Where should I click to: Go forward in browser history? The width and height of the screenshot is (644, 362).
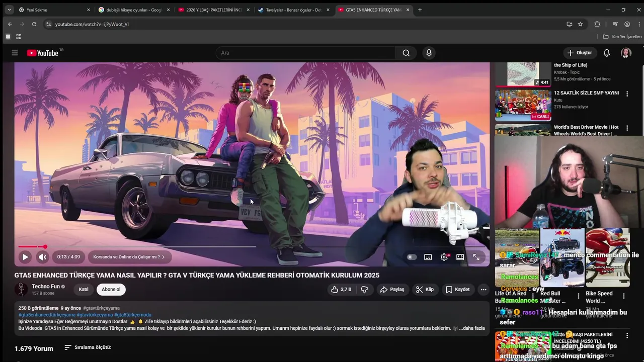coord(22,24)
